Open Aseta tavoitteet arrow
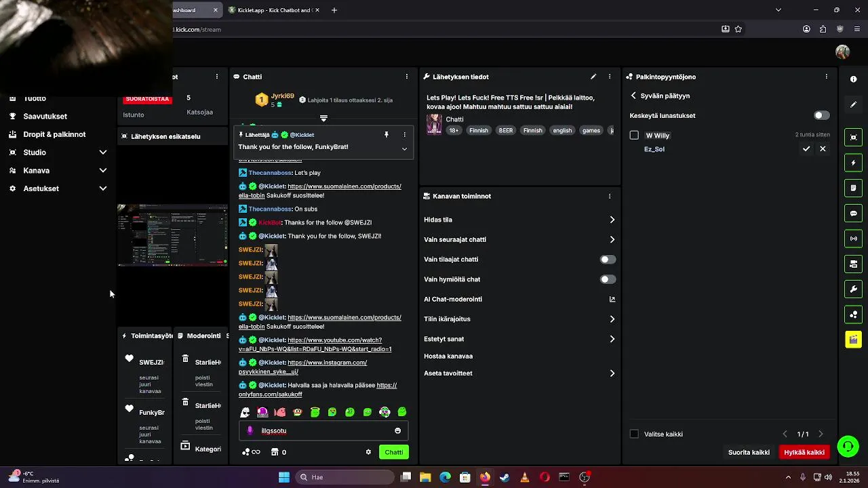Screen dimensions: 868x488 point(612,373)
